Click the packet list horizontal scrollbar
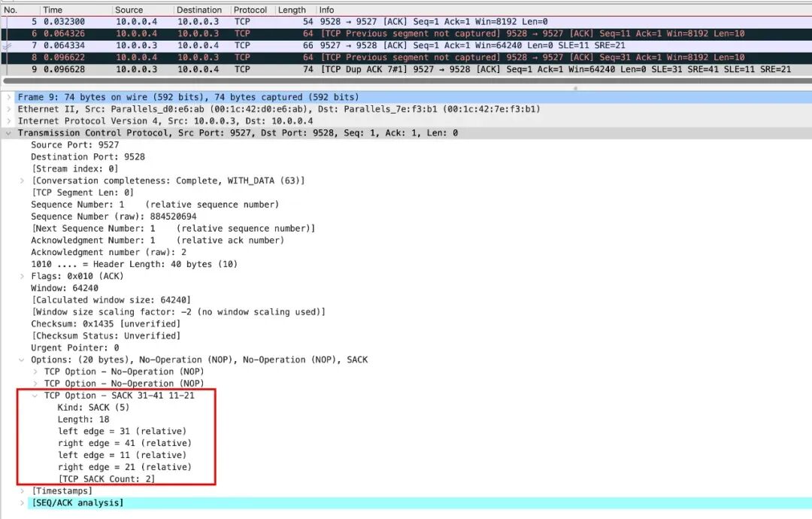This screenshot has height=519, width=812. 407,80
